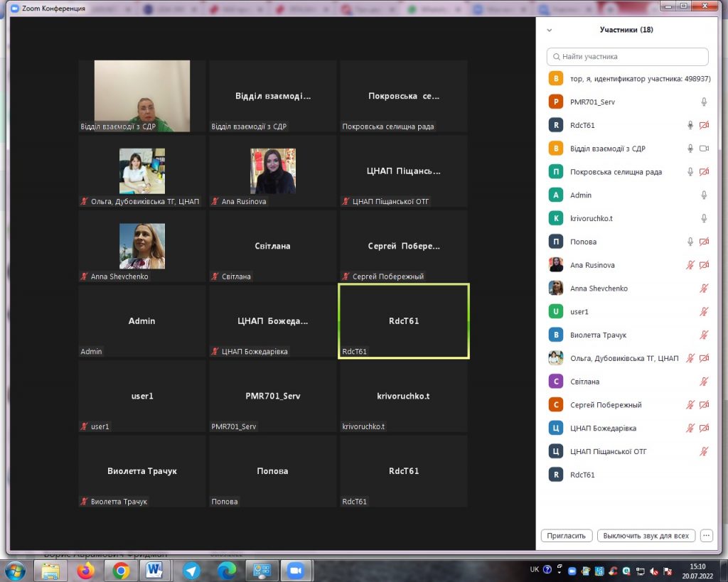This screenshot has width=728, height=582.
Task: Click the orange P avatar of PMR701_Serv
Action: click(x=556, y=102)
